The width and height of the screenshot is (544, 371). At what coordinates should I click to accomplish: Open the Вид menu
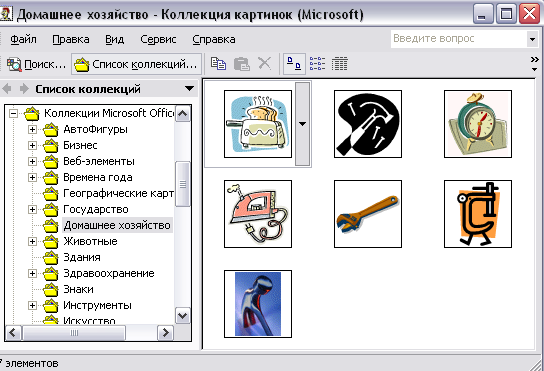tap(114, 39)
